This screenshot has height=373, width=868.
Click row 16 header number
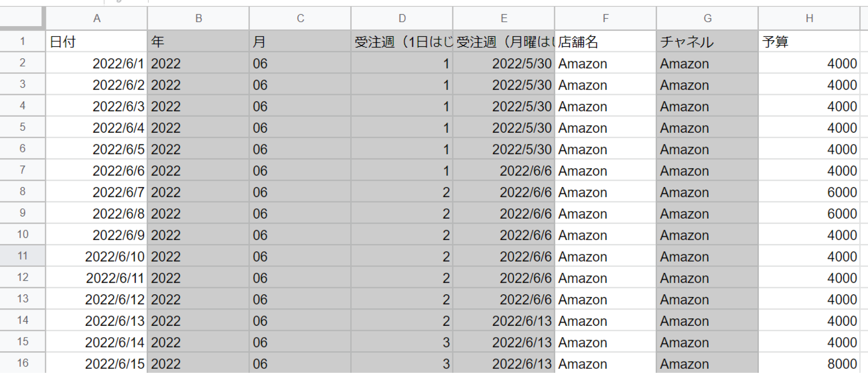pyautogui.click(x=22, y=363)
